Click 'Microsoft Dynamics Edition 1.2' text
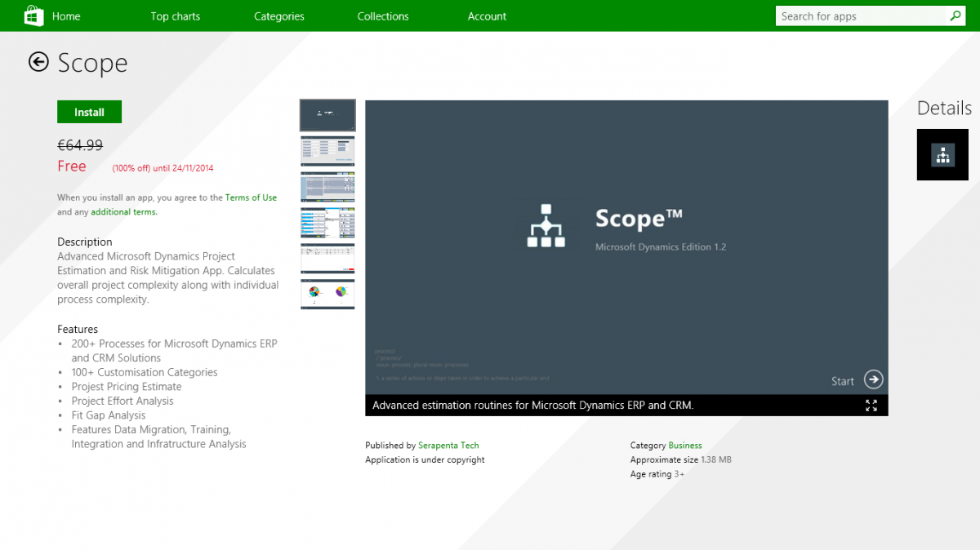980x550 pixels. click(x=661, y=246)
